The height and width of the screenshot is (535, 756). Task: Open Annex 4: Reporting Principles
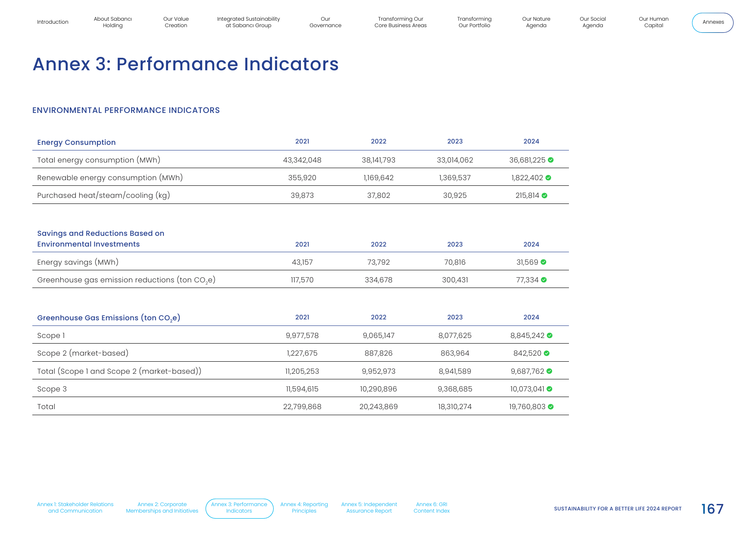click(304, 507)
